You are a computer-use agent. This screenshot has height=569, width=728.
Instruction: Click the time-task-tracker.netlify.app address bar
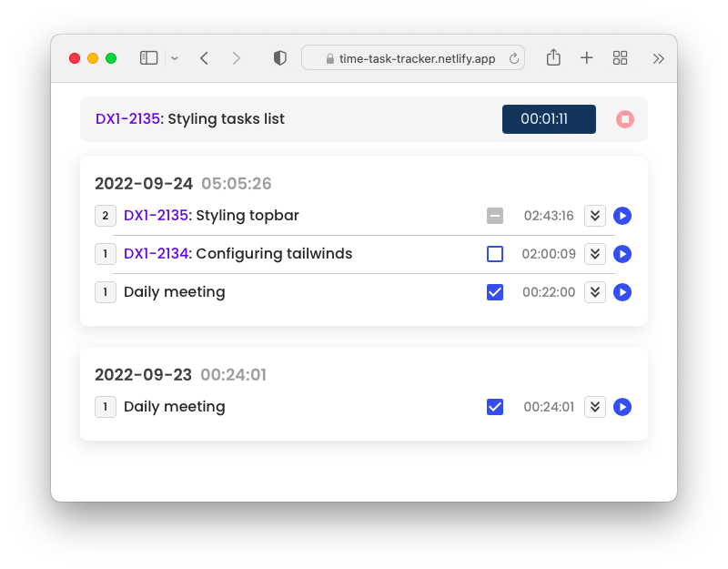413,58
